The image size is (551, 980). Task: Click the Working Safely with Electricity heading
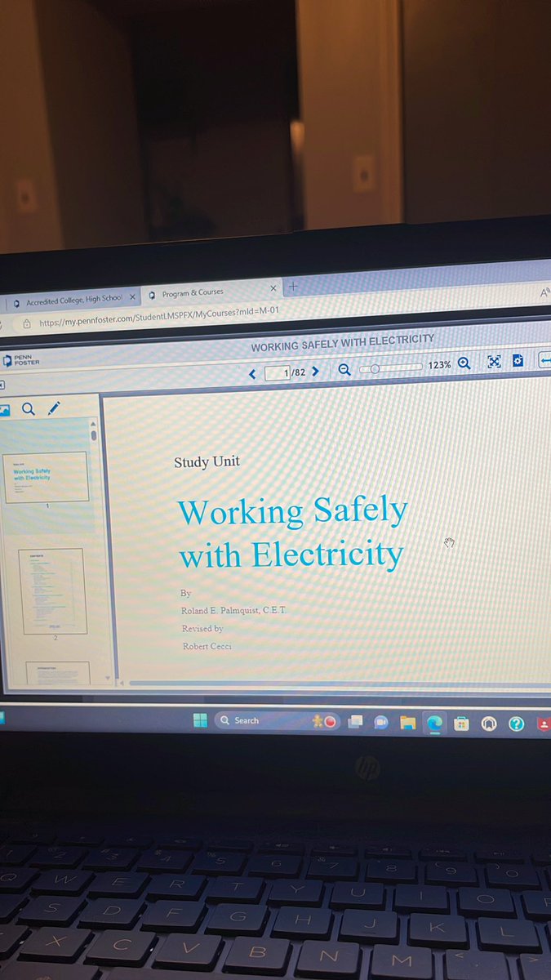(x=292, y=532)
